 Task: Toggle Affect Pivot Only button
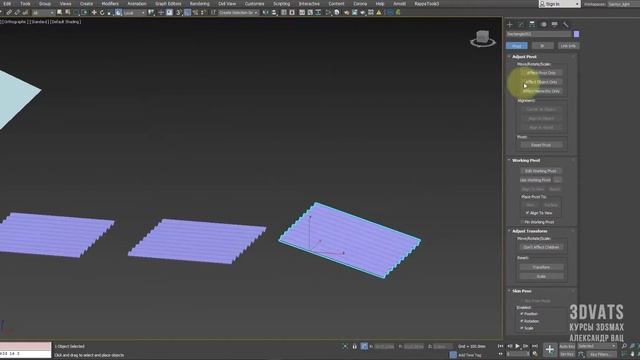[541, 73]
